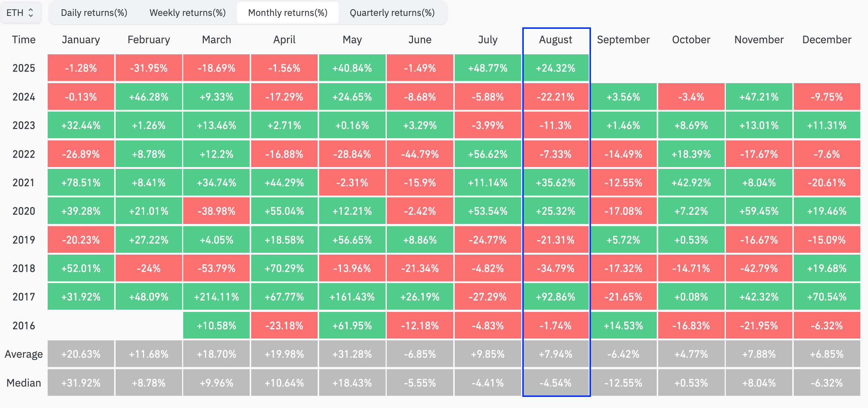Click the August column header
This screenshot has width=868, height=408.
pos(556,40)
